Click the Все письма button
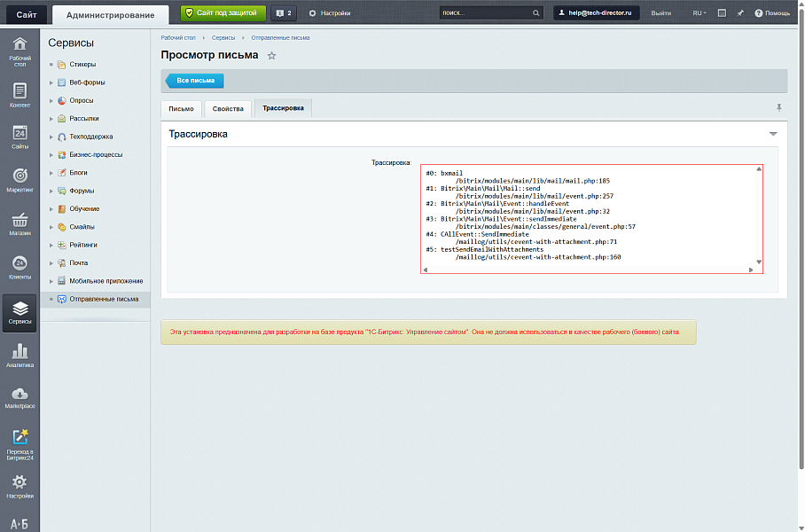 tap(196, 81)
